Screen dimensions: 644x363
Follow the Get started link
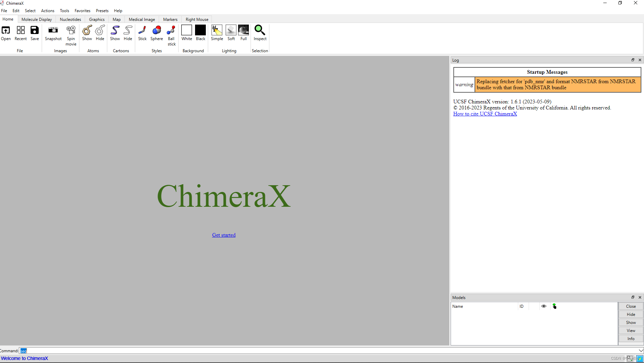(223, 235)
